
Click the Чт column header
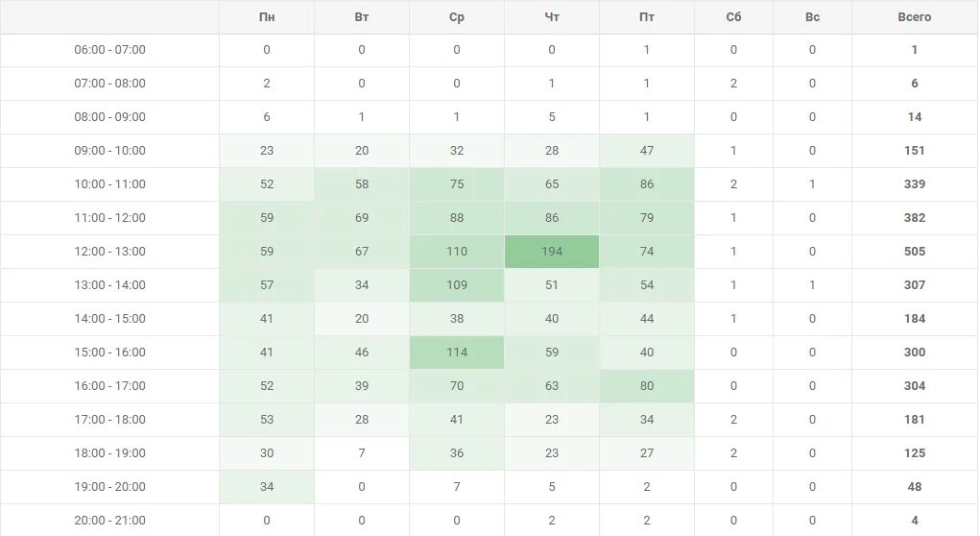click(x=552, y=17)
